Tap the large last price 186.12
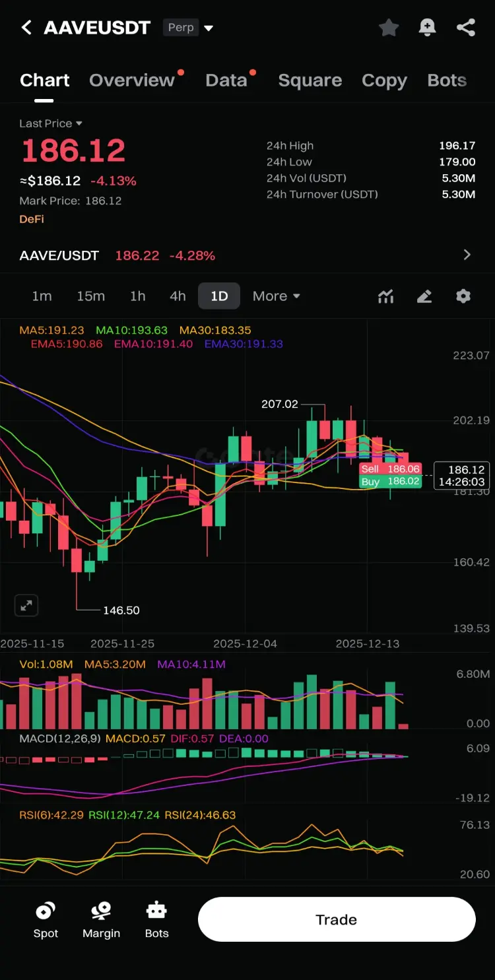This screenshot has width=495, height=980. coord(73,150)
